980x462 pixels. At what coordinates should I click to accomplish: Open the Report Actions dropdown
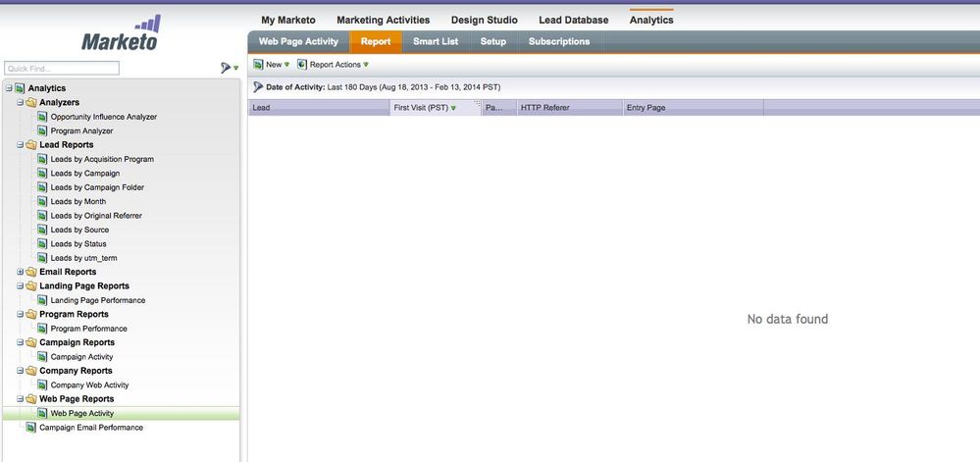tap(334, 65)
